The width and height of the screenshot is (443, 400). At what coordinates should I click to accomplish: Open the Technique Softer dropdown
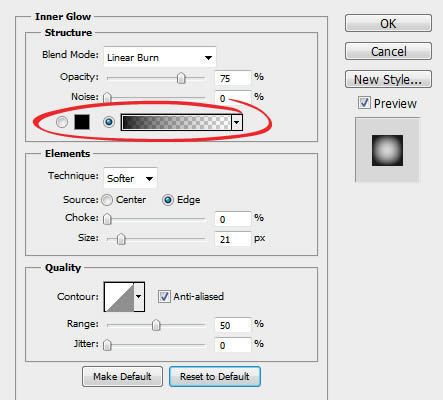click(x=130, y=178)
